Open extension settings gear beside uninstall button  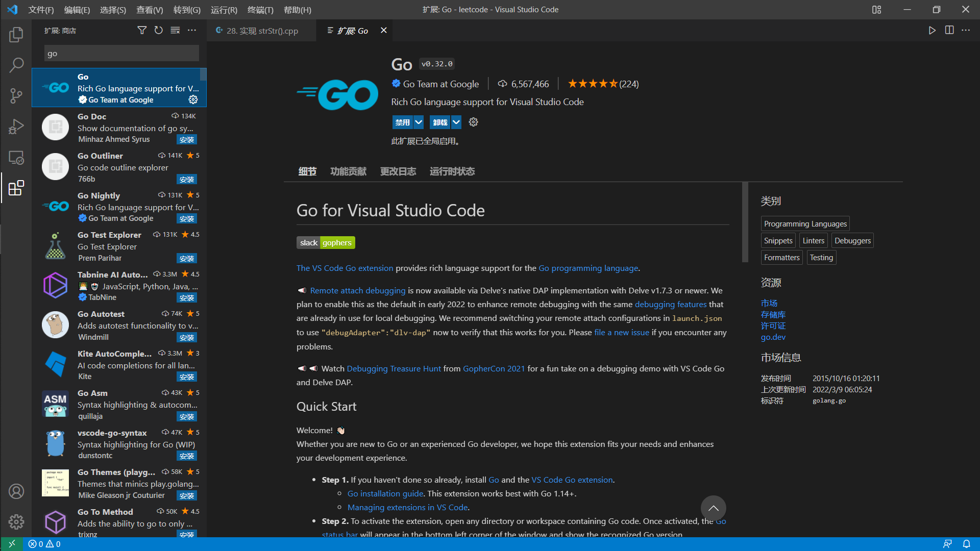(x=474, y=122)
